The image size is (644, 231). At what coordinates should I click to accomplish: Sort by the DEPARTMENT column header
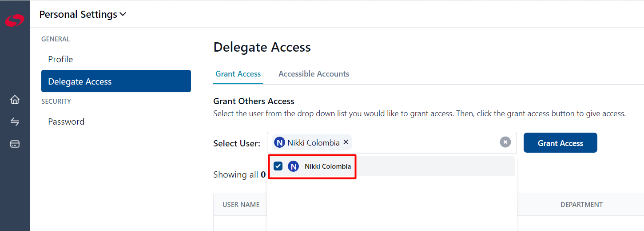(581, 205)
